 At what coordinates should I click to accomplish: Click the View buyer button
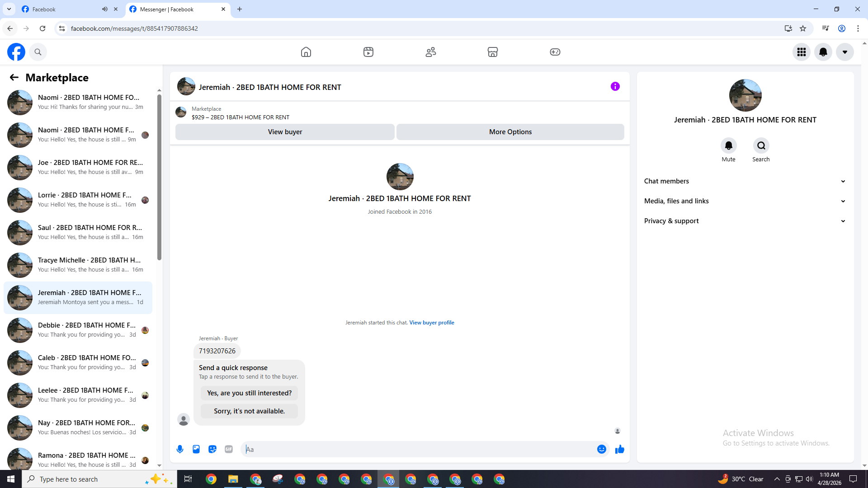point(285,132)
